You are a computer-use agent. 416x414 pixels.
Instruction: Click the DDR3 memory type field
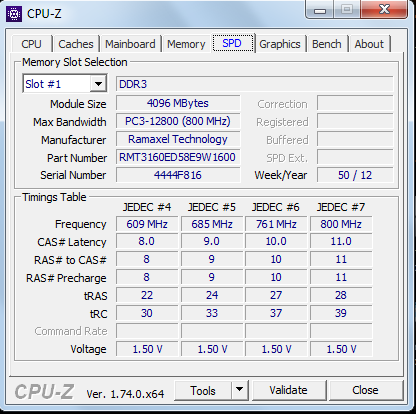[255, 84]
